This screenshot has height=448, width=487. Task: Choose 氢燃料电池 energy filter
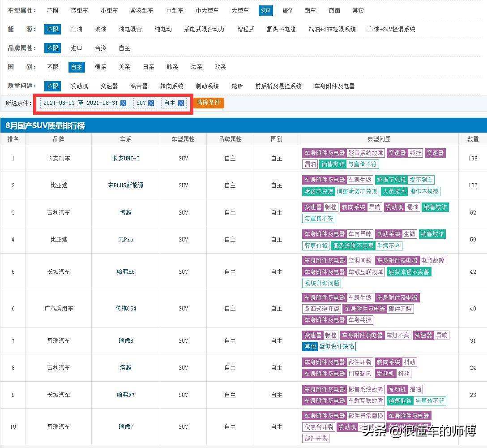coord(282,29)
